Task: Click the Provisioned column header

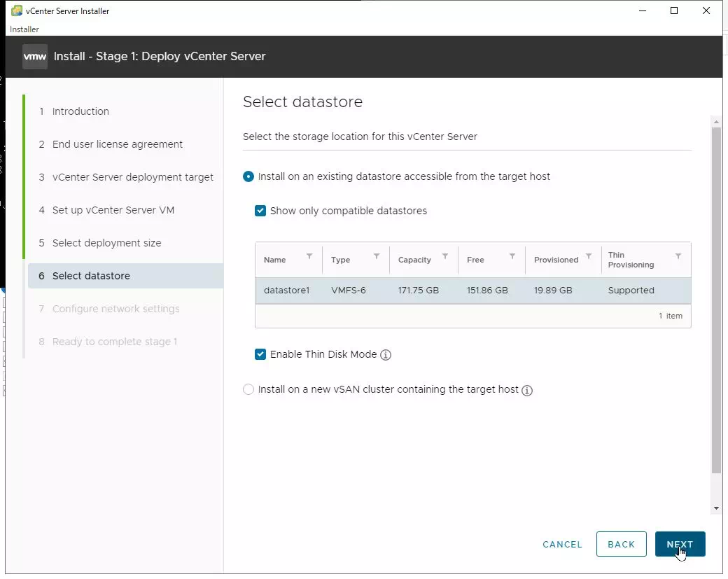Action: click(556, 260)
